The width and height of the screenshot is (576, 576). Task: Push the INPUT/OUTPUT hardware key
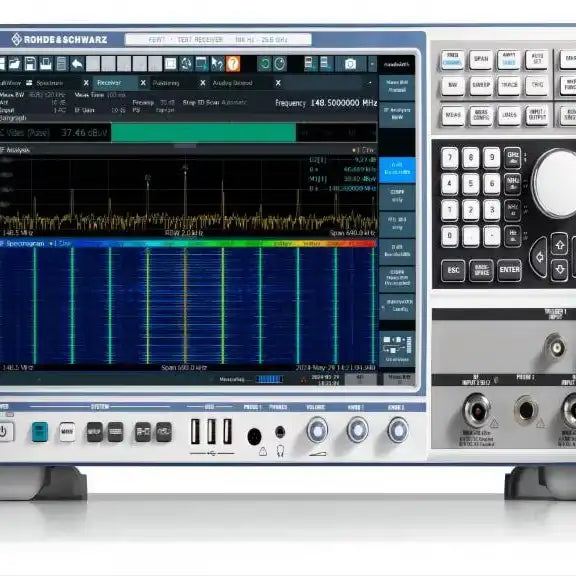pos(537,115)
